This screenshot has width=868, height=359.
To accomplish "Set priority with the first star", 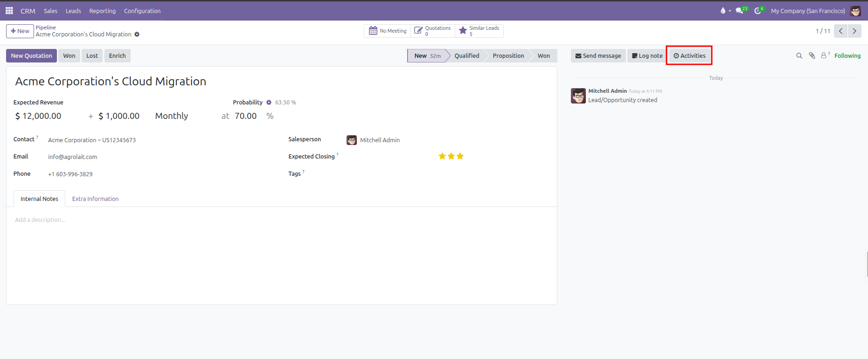I will pos(442,156).
